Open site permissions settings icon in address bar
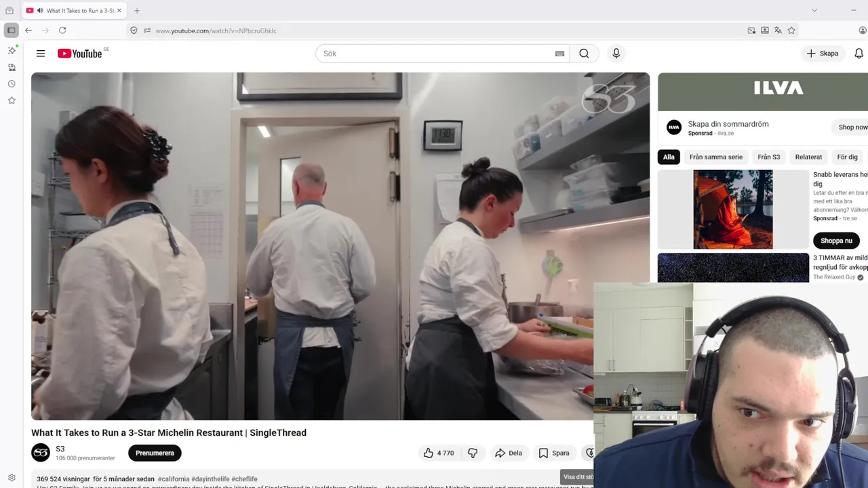This screenshot has height=488, width=868. coord(146,30)
